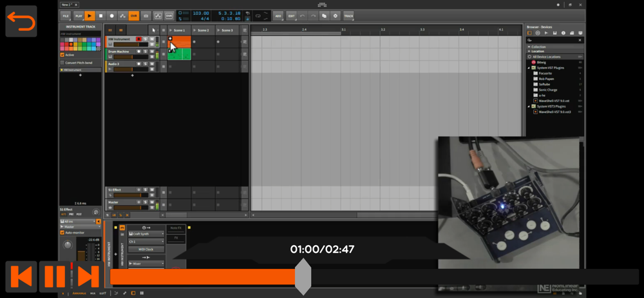
Task: Pick the diagonal-striped swatch in the palette
Action: tap(99, 48)
